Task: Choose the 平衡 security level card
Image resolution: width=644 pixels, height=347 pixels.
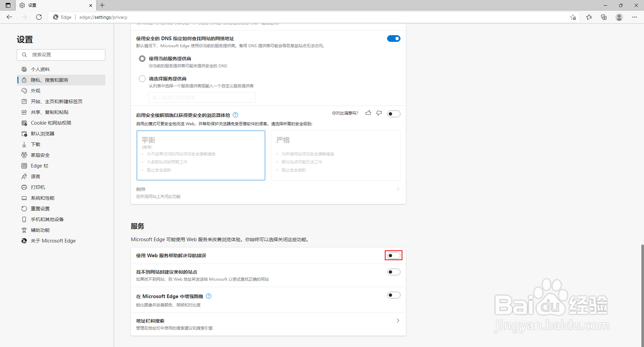Action: [201, 155]
